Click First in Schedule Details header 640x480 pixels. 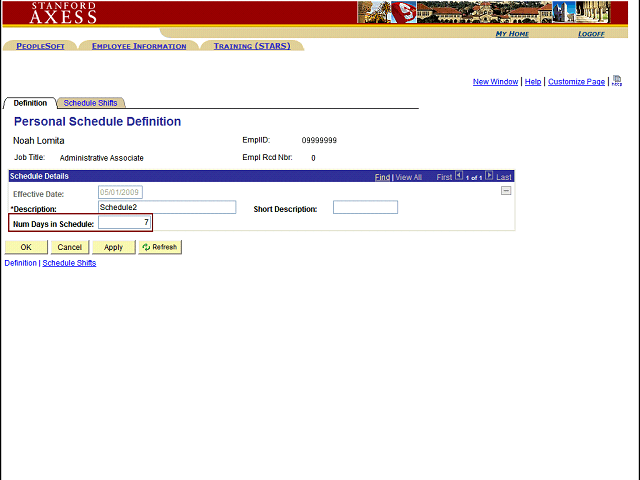[444, 177]
